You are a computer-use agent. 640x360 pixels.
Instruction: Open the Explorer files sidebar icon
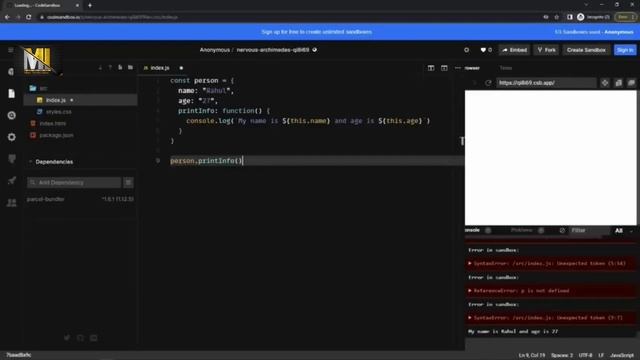point(11,93)
